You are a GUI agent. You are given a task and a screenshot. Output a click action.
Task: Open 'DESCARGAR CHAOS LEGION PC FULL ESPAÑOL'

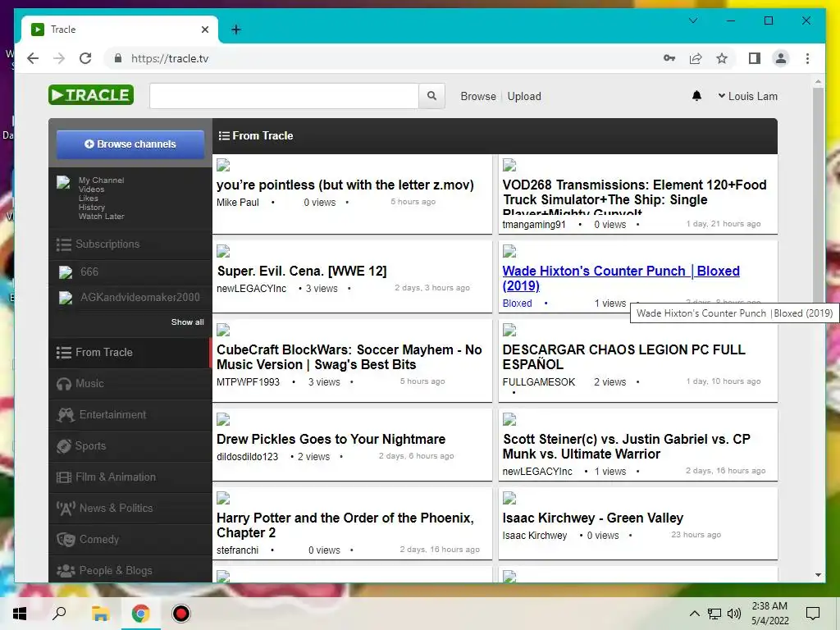click(x=623, y=357)
